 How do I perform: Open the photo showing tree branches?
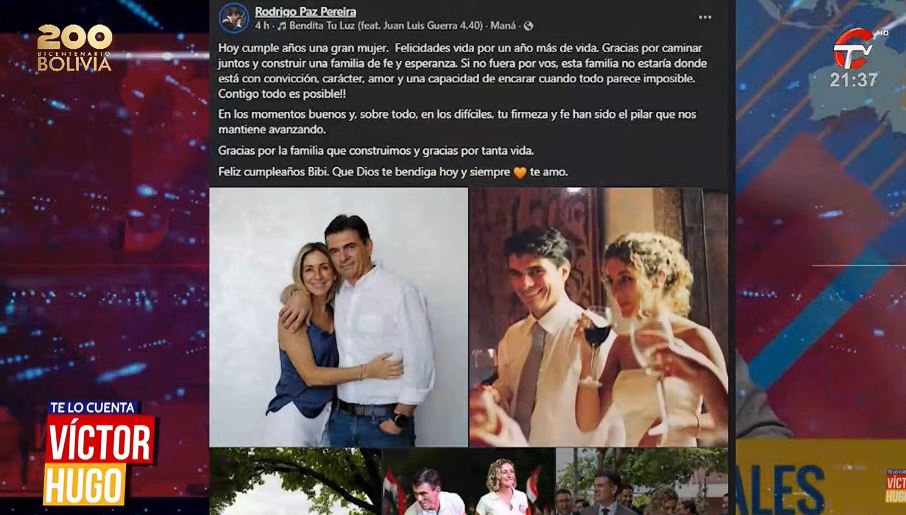pyautogui.click(x=295, y=481)
